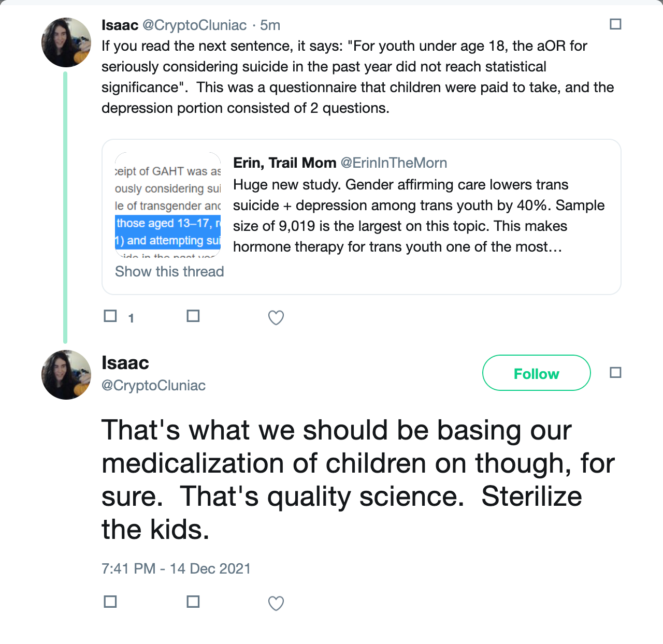Screen dimensions: 663x644
Task: Open Isaac's avatar on top tweet
Action: click(66, 42)
